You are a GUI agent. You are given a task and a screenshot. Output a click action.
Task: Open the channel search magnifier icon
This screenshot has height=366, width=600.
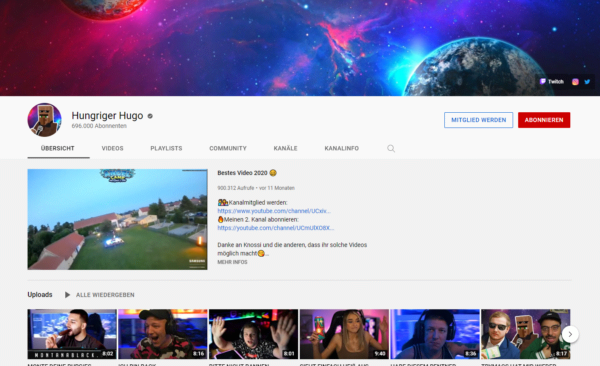click(x=391, y=148)
